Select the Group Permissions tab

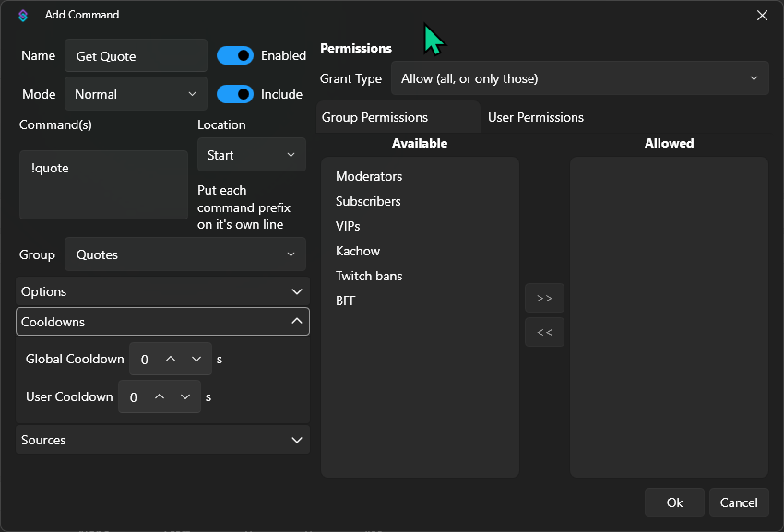374,117
